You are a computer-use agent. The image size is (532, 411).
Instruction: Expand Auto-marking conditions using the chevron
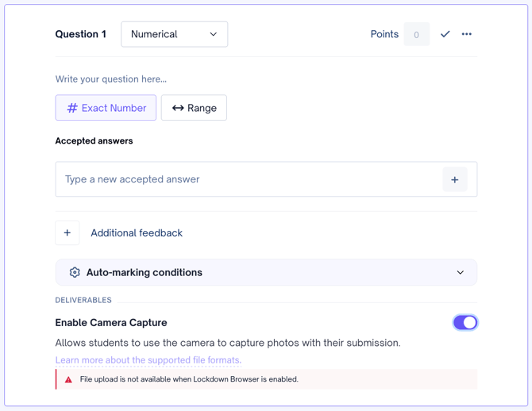coord(460,272)
